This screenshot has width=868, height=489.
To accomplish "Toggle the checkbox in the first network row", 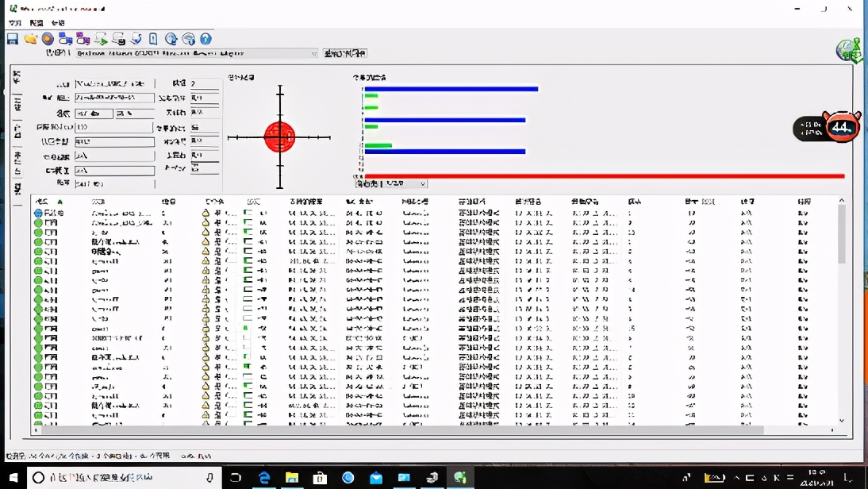I will pos(248,214).
